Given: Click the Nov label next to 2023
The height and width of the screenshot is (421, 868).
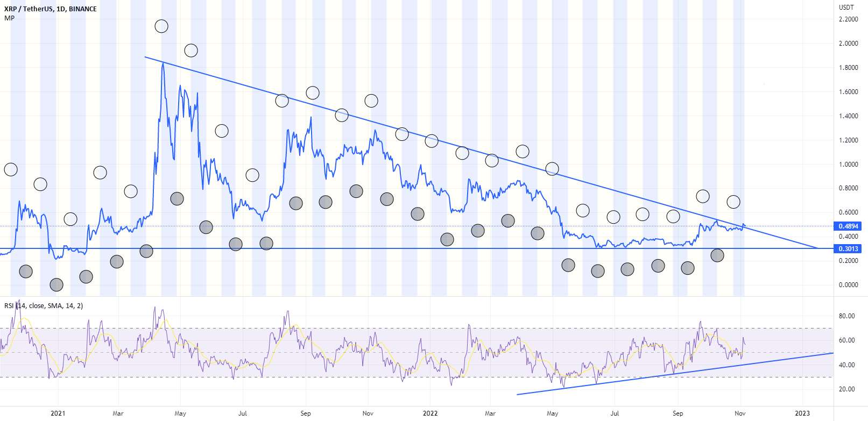Looking at the screenshot, I should (740, 413).
